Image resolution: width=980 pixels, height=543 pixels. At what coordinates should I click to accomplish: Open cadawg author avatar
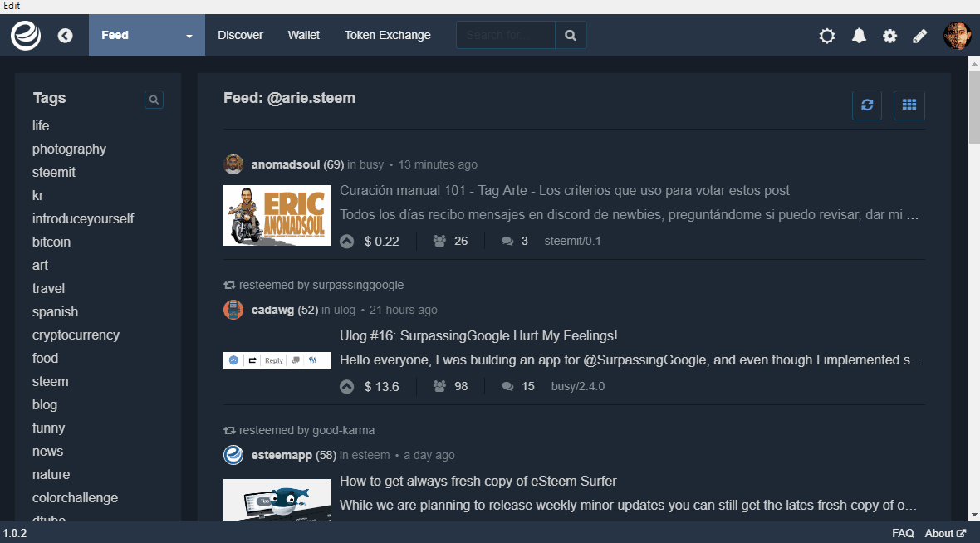pos(233,310)
